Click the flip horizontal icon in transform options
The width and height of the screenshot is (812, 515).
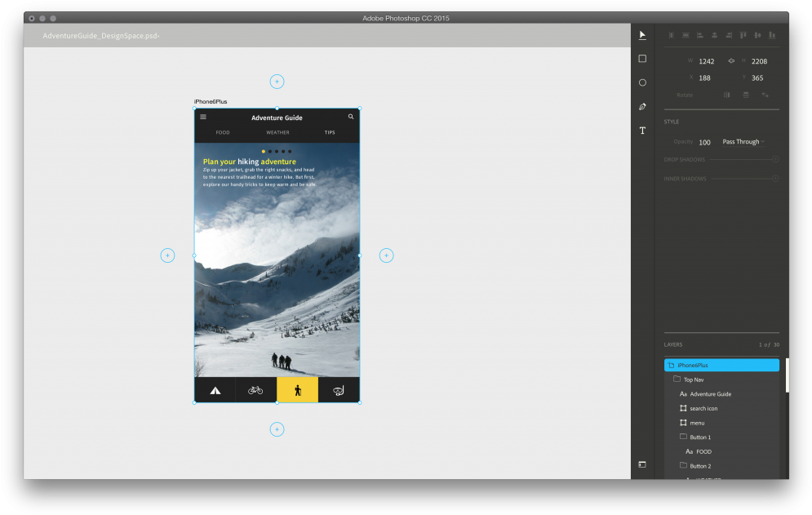[x=728, y=95]
